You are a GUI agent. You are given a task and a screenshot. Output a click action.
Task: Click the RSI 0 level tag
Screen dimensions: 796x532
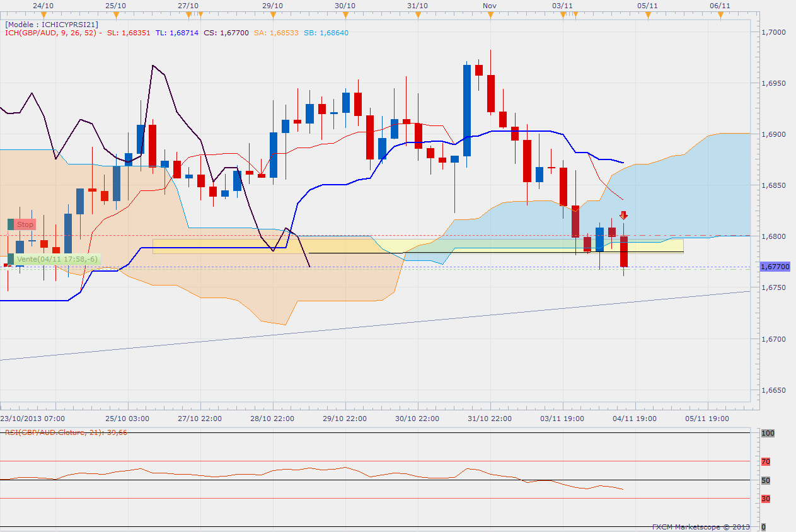pyautogui.click(x=764, y=527)
